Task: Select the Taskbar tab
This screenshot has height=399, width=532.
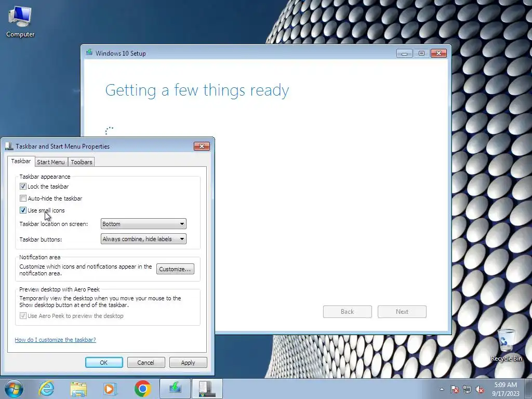Action: point(21,161)
